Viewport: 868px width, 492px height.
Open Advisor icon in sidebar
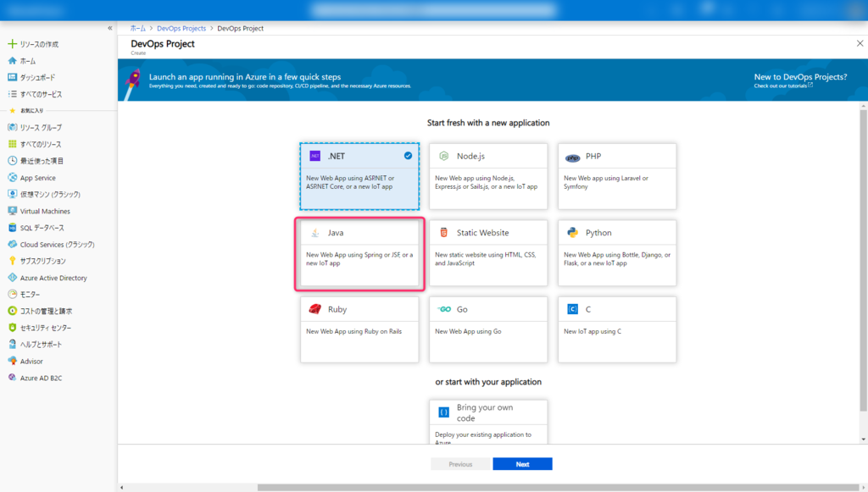tap(12, 361)
